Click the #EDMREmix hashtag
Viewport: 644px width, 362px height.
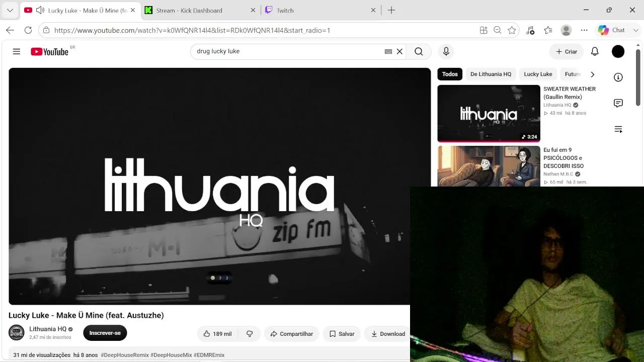[x=209, y=355]
